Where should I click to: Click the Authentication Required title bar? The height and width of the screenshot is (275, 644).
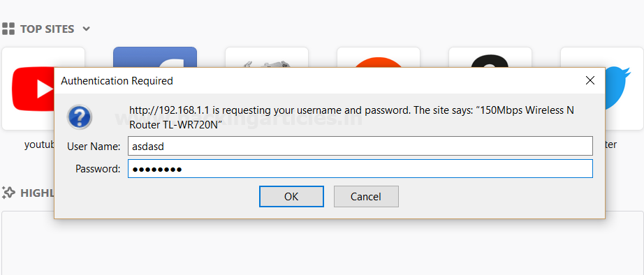[x=316, y=80]
